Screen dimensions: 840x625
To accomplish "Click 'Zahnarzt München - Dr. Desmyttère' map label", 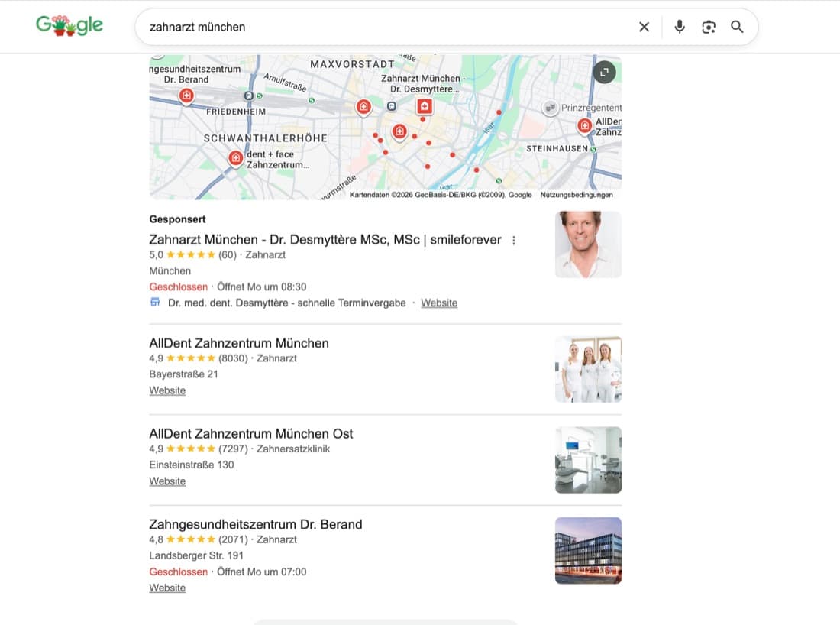I will coord(423,83).
